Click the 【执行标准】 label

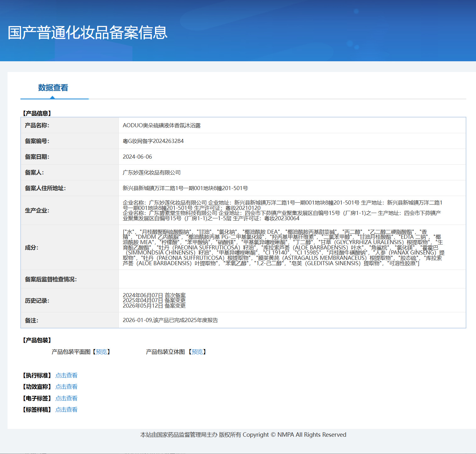coord(36,375)
